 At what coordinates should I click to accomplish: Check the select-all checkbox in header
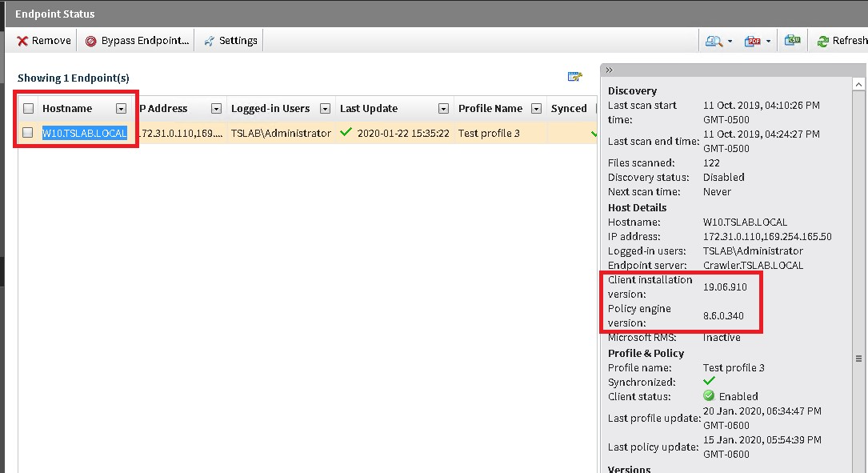tap(29, 109)
